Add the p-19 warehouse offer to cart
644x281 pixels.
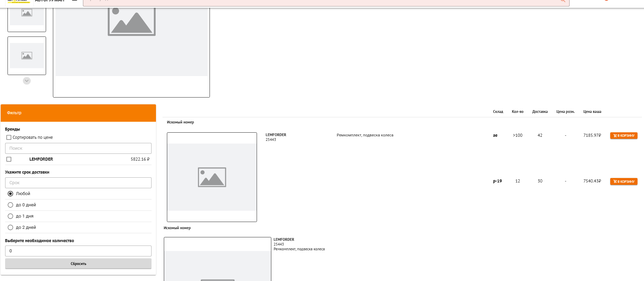point(624,181)
